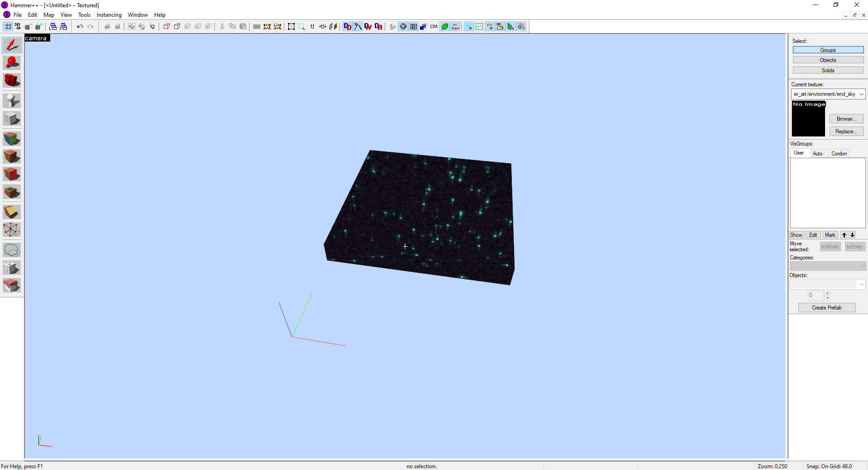The height and width of the screenshot is (470, 868).
Task: Toggle Snap to Grid
Action: [x=8, y=26]
